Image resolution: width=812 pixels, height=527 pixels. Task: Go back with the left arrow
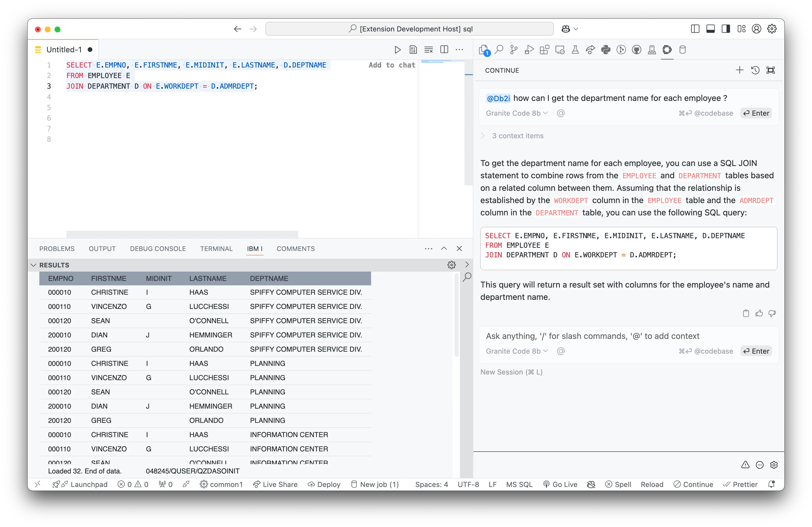point(238,29)
